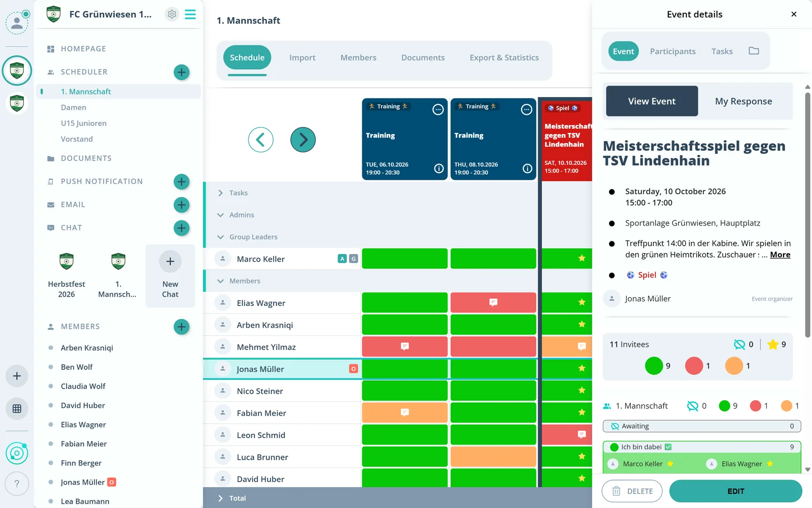Click the DELETE button
The width and height of the screenshot is (812, 508).
(x=632, y=491)
